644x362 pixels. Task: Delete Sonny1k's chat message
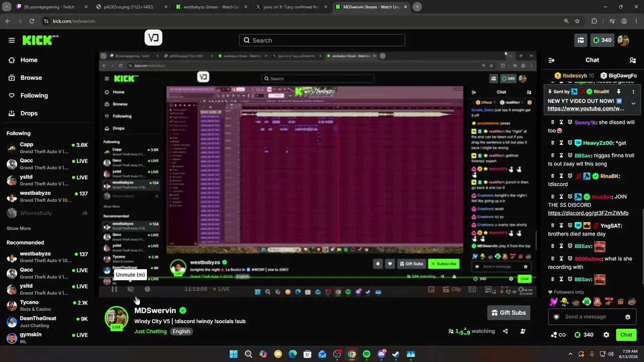pos(552,122)
